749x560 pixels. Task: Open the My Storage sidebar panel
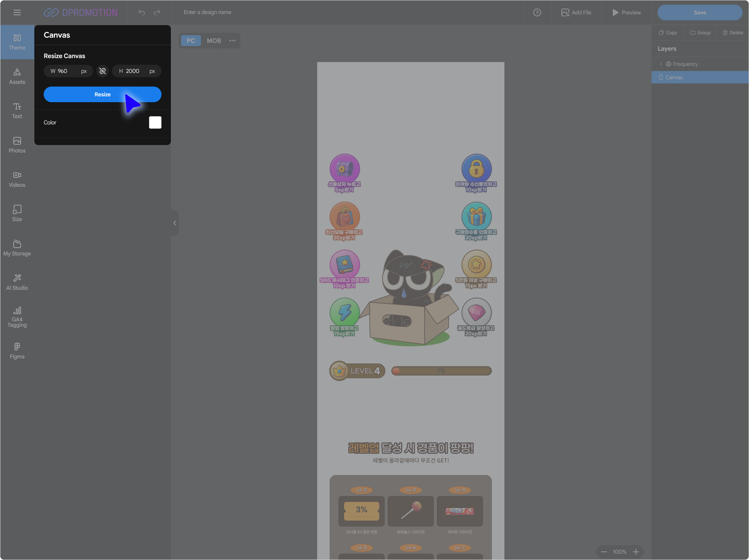17,248
